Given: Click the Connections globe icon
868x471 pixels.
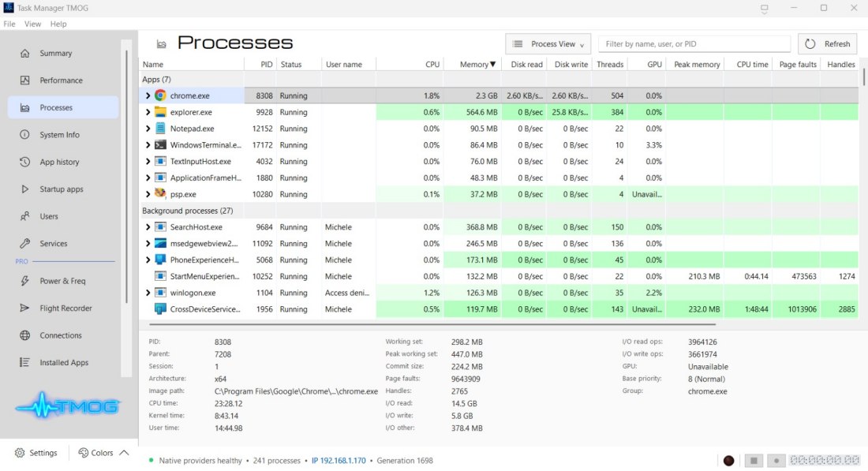Looking at the screenshot, I should tap(24, 335).
